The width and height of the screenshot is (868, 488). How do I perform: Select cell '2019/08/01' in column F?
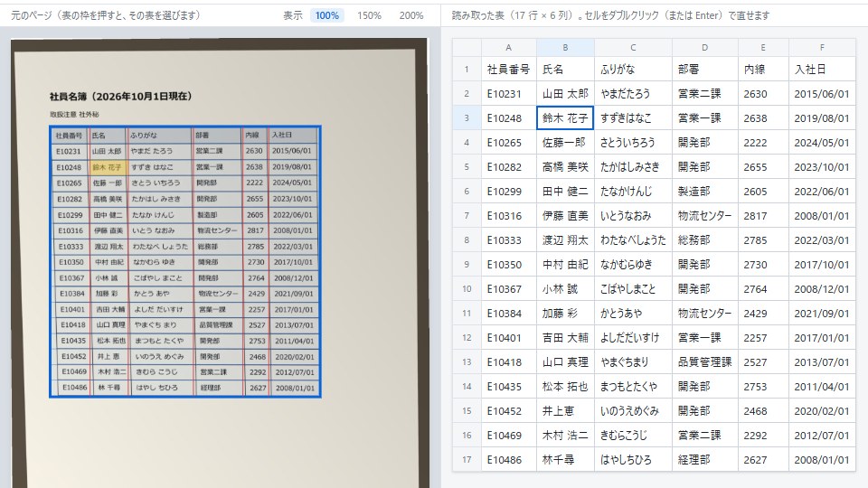click(x=822, y=117)
